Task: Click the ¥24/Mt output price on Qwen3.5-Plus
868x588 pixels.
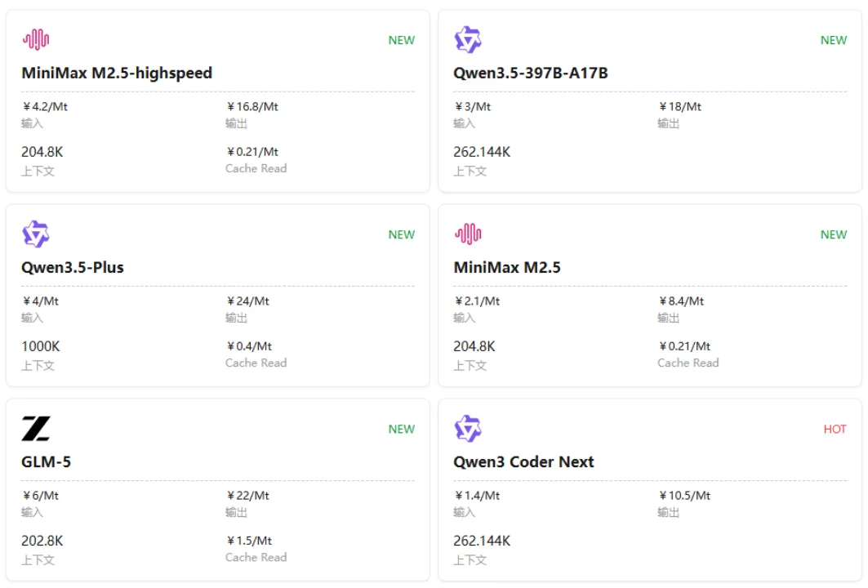Action: pos(248,301)
